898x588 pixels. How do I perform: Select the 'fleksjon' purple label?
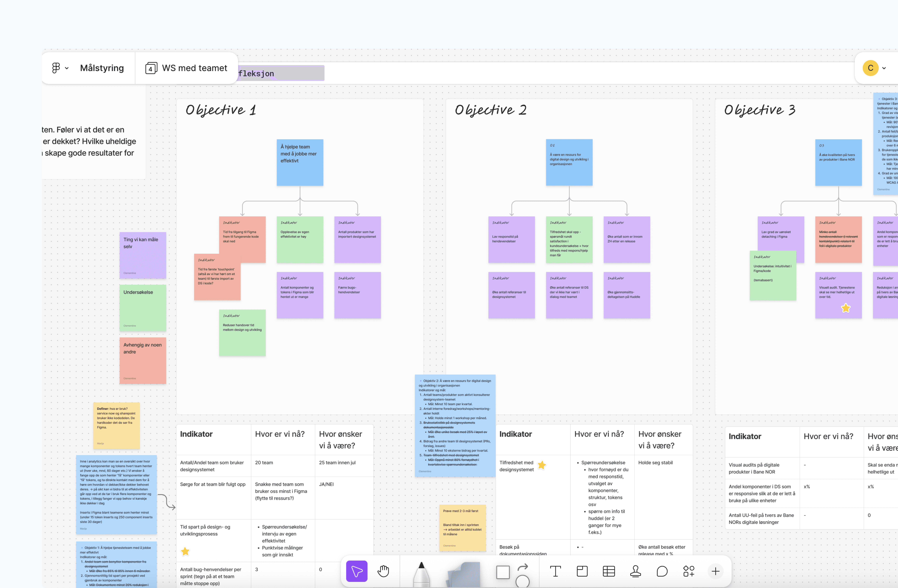tap(281, 73)
